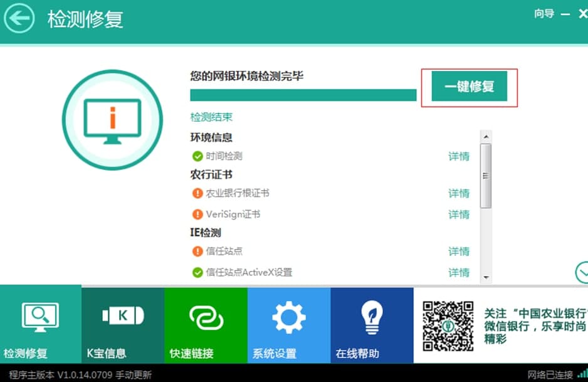
Task: Click the back arrow button
Action: coord(19,19)
